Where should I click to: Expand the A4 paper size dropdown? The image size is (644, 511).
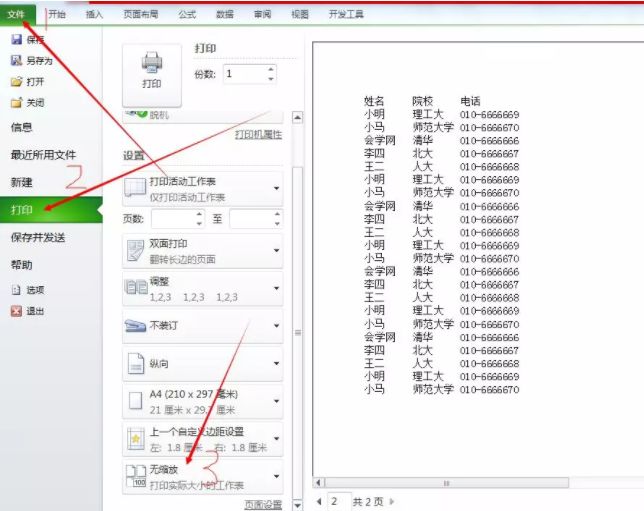coord(276,401)
